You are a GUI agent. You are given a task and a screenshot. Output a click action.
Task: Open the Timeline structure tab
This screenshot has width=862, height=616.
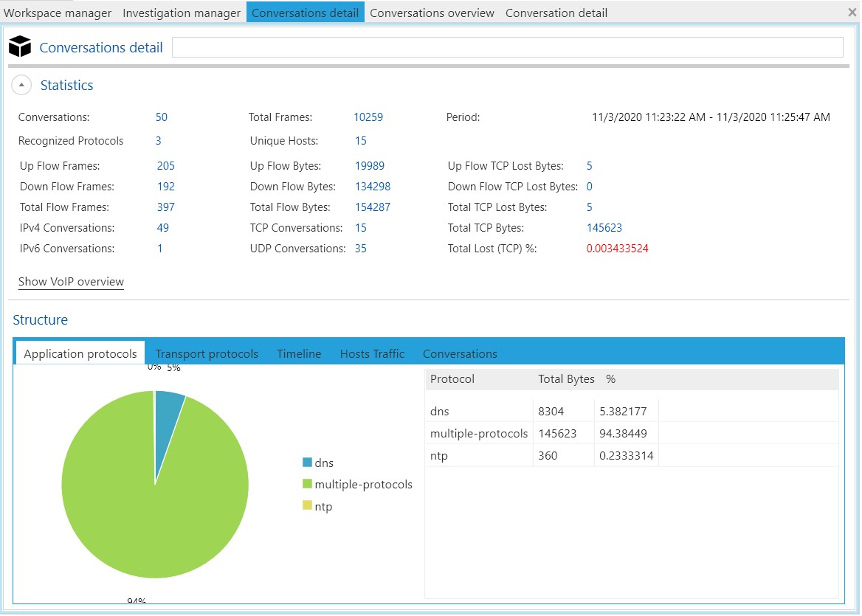pos(299,354)
